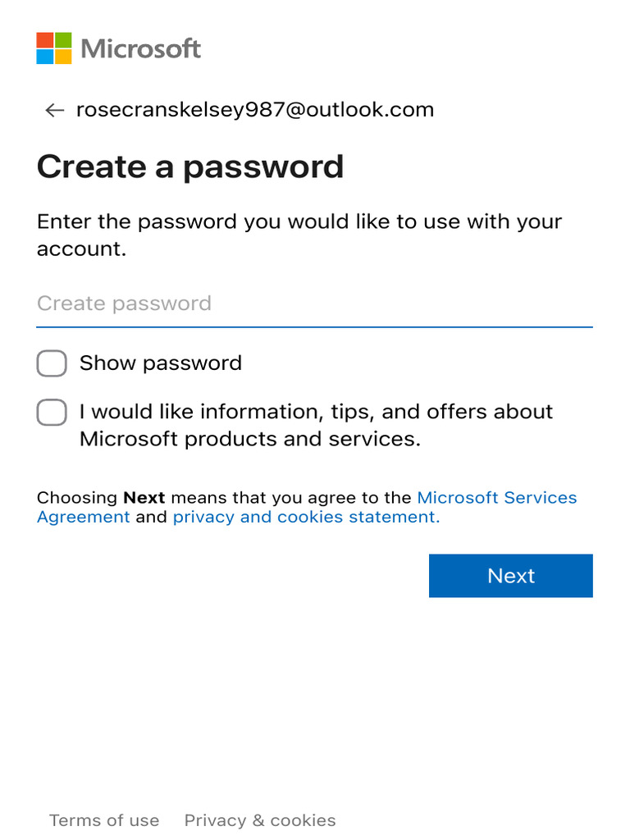Enable the Microsoft offers and tips checkbox

(52, 412)
